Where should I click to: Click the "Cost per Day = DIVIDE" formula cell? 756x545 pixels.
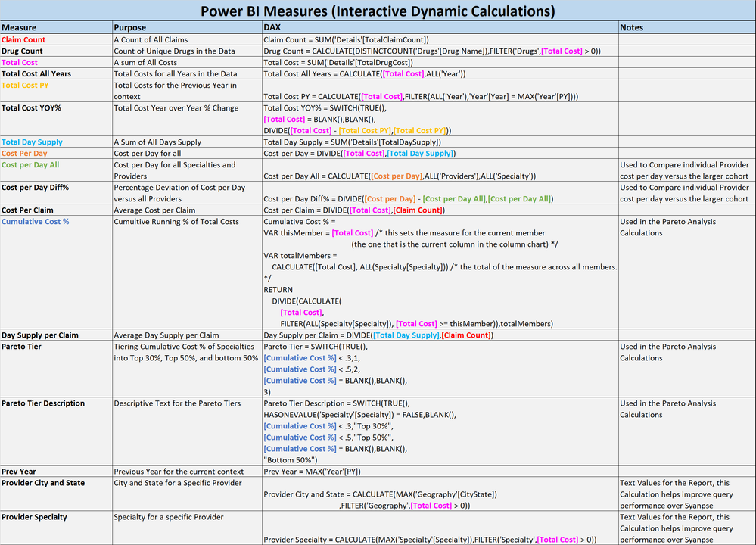point(440,154)
